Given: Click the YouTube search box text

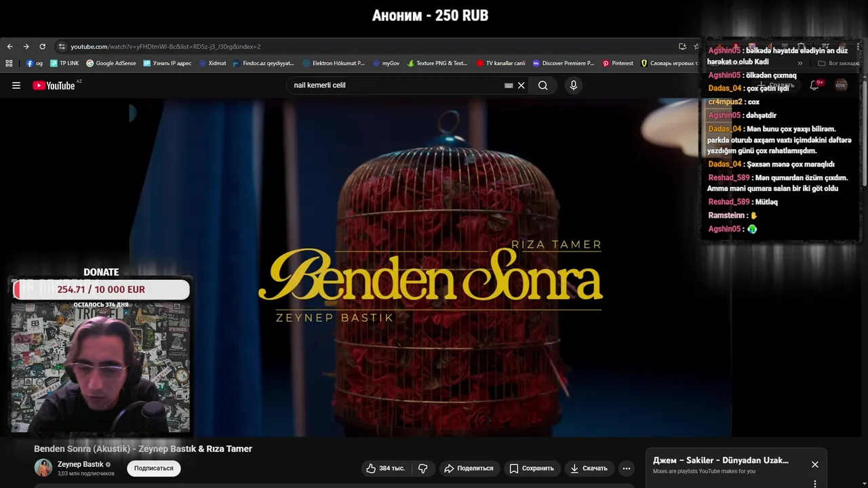Looking at the screenshot, I should click(319, 85).
